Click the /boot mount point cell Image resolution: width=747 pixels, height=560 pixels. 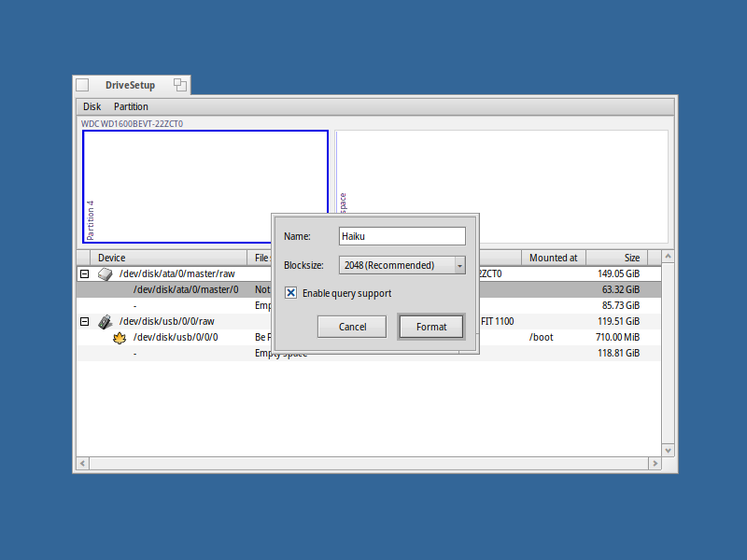(542, 337)
